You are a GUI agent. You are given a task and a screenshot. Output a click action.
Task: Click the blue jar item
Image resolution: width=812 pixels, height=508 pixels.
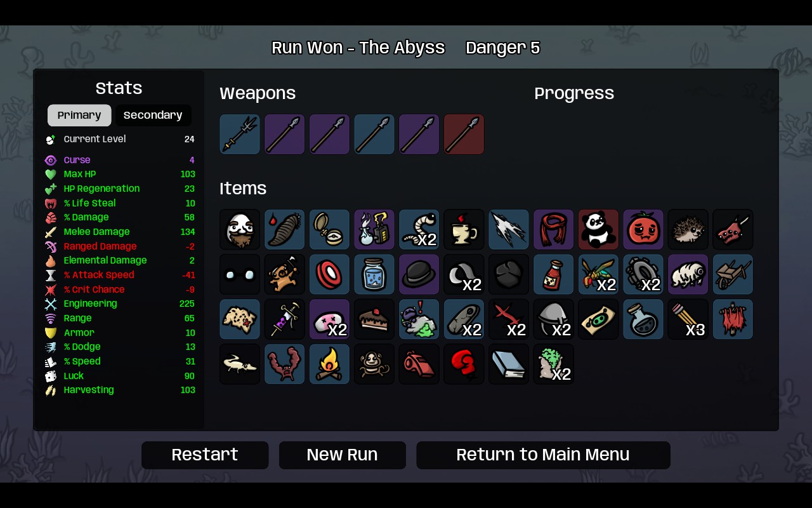tap(374, 274)
